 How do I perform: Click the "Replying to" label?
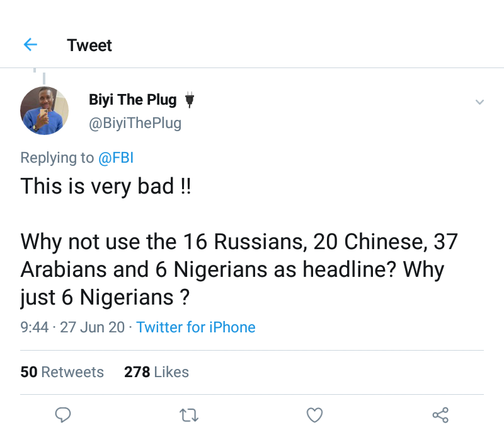click(57, 158)
